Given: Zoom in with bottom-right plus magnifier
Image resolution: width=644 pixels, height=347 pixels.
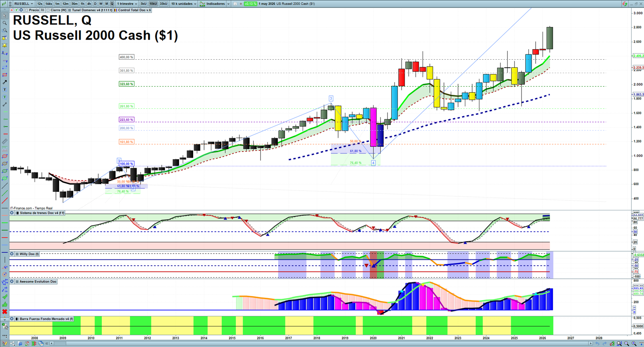Looking at the screenshot, I should [x=634, y=343].
